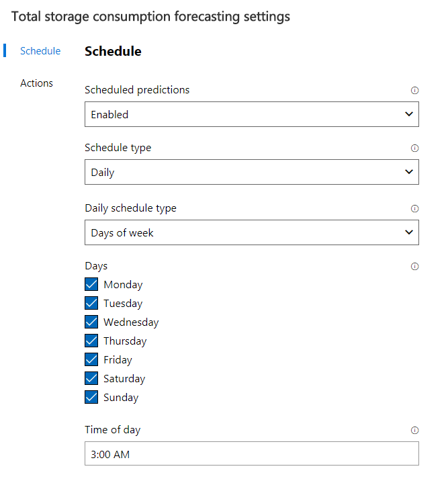Toggle the Saturday checkbox off
This screenshot has height=485, width=448.
pyautogui.click(x=92, y=378)
